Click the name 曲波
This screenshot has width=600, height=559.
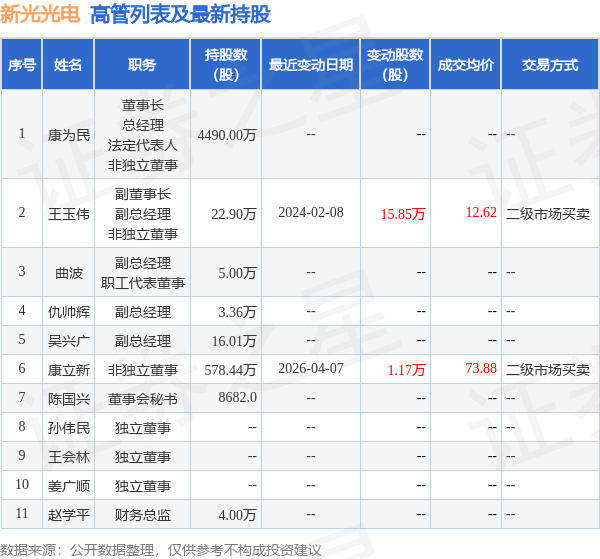click(69, 273)
